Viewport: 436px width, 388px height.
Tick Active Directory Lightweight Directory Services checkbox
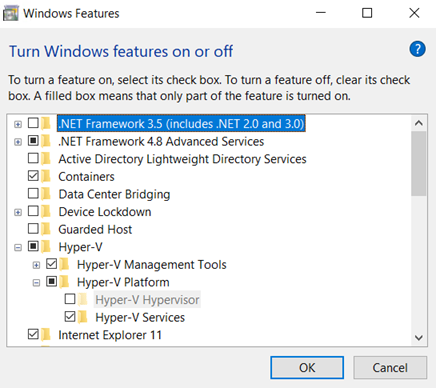[33, 158]
